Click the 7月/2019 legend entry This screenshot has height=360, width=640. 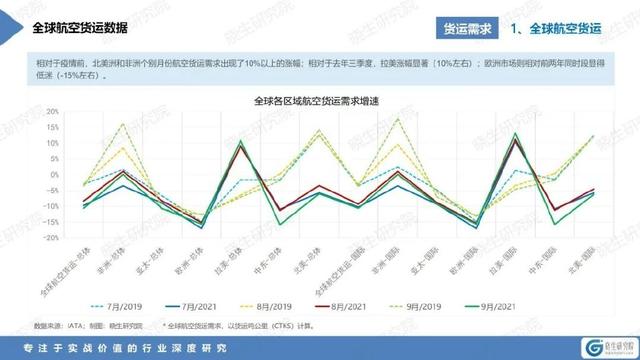point(116,307)
